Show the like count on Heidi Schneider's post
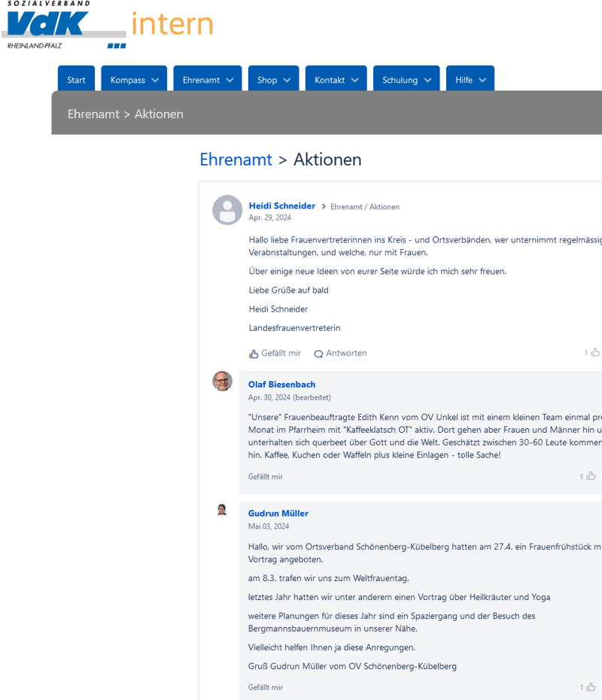 point(592,353)
